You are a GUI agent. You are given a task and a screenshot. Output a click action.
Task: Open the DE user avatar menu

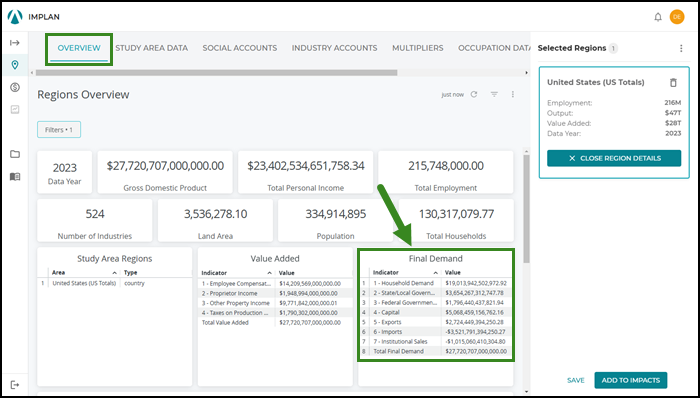(677, 17)
